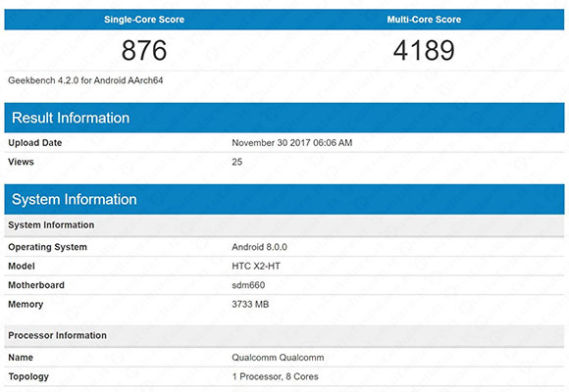Select the sdm660 motherboard value
The width and height of the screenshot is (569, 392).
coord(248,285)
